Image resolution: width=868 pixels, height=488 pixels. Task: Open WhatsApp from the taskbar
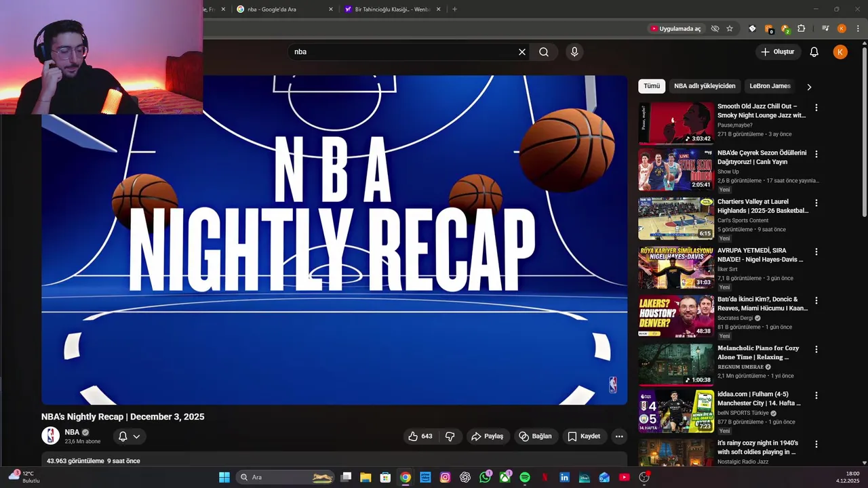coord(485,477)
